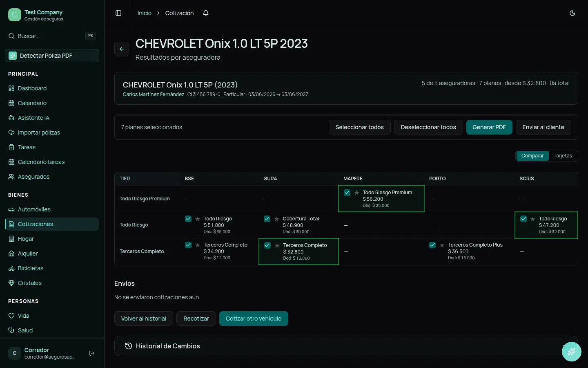The image size is (588, 368).
Task: Open Dashboard in the sidebar
Action: 52,88
